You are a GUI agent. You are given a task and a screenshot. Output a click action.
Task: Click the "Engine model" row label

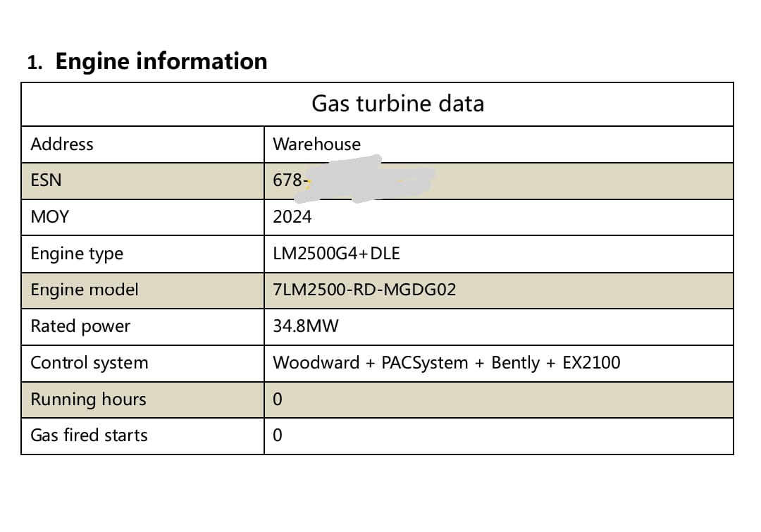click(x=85, y=290)
